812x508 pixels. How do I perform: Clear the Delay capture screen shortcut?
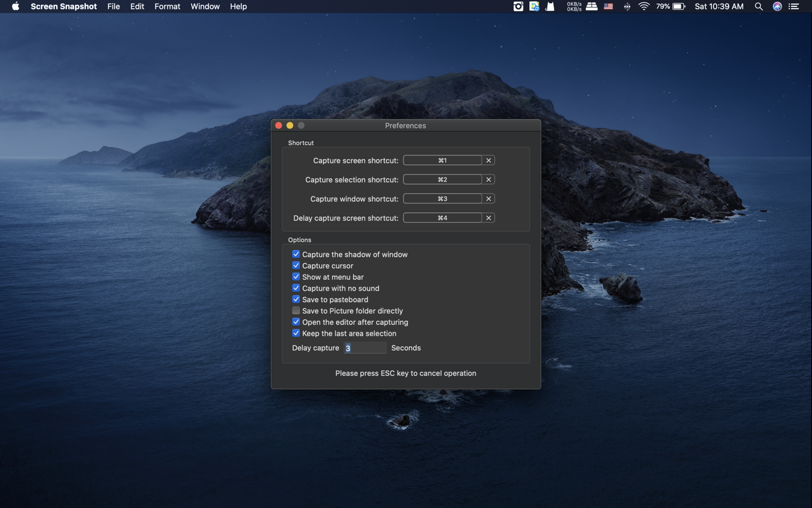coord(488,217)
